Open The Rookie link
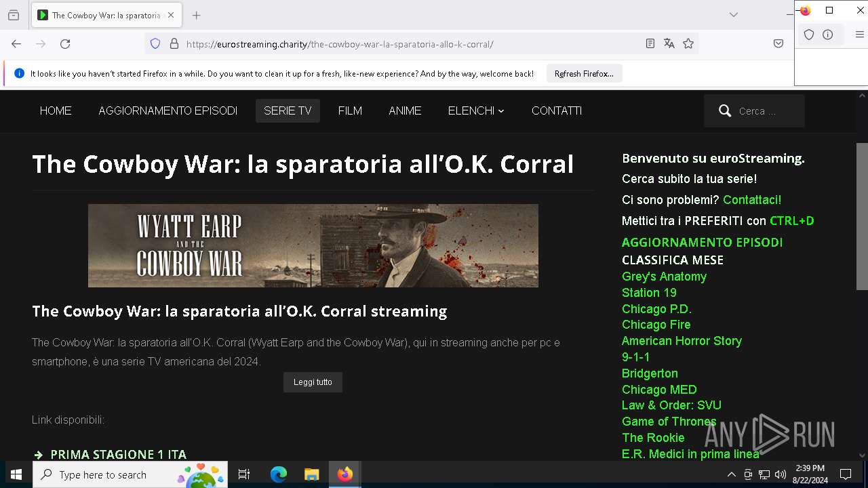 [x=653, y=438]
